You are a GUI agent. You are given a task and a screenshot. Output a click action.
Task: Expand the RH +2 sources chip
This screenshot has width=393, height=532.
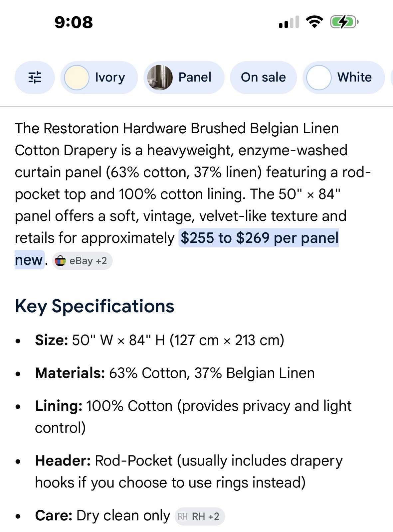click(200, 516)
